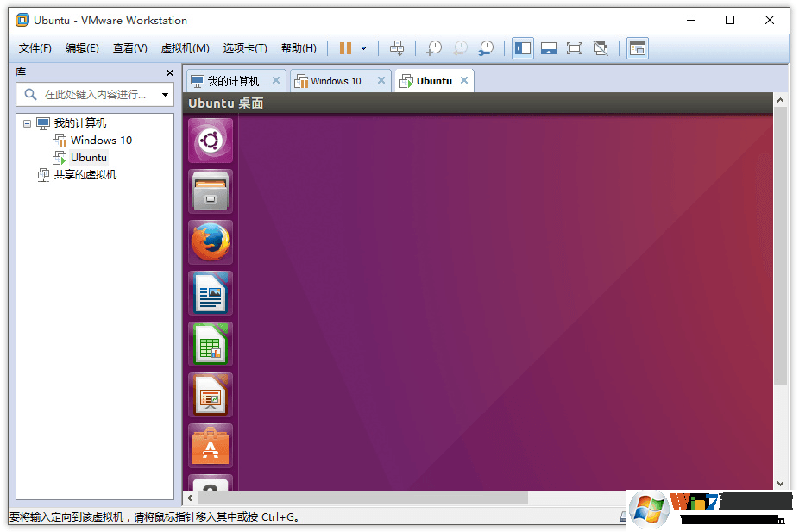Take a snapshot of the virtual machine
This screenshot has height=532, width=799.
pyautogui.click(x=434, y=47)
